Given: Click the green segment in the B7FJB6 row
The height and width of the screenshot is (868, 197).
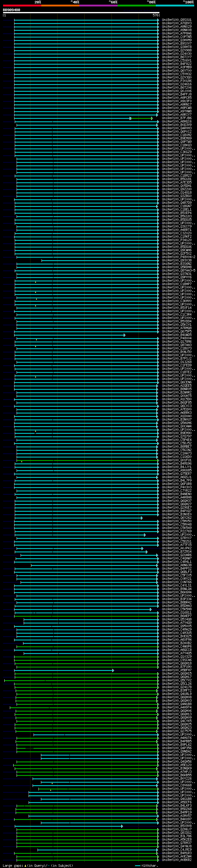Looking at the screenshot, I should tap(141, 118).
